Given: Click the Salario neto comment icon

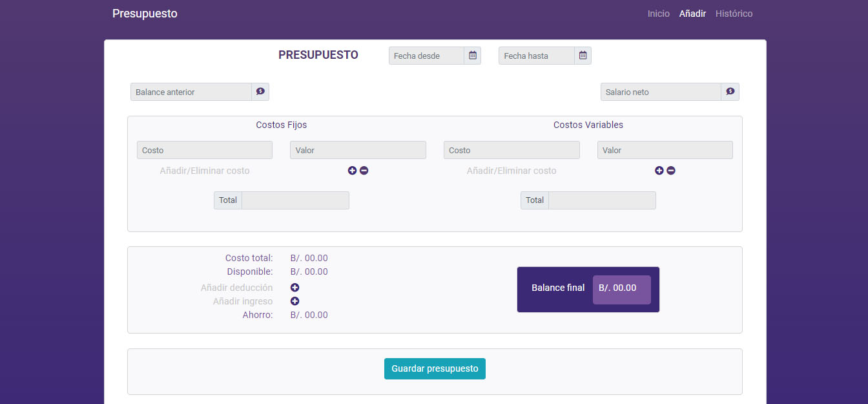Looking at the screenshot, I should click(730, 92).
